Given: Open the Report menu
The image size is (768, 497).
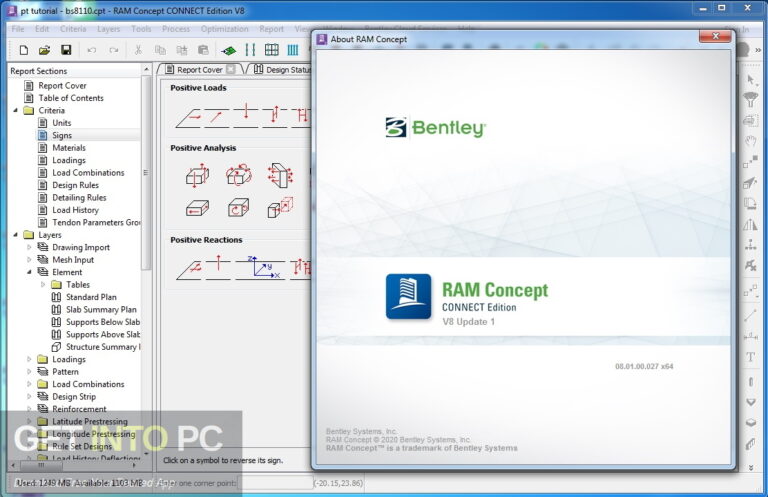Looking at the screenshot, I should tap(271, 29).
